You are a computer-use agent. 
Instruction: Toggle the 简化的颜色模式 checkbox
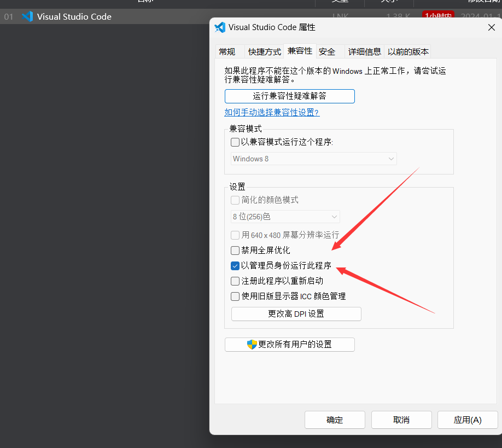(x=235, y=200)
